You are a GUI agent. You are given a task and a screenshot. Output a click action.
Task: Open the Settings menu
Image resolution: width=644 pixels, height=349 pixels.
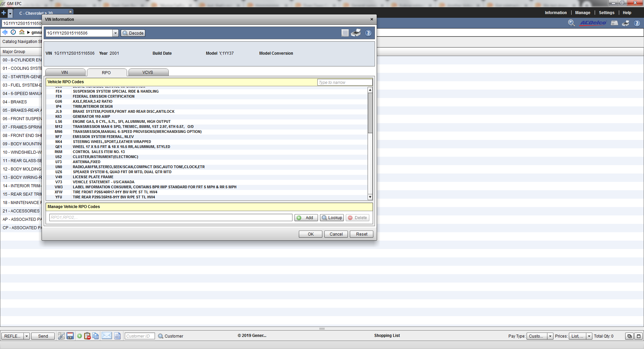(x=606, y=13)
